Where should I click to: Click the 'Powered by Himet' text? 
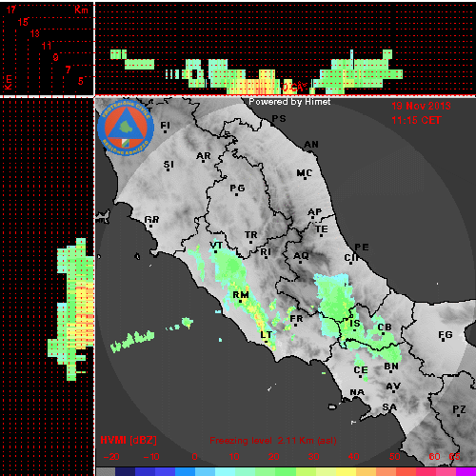pos(289,102)
